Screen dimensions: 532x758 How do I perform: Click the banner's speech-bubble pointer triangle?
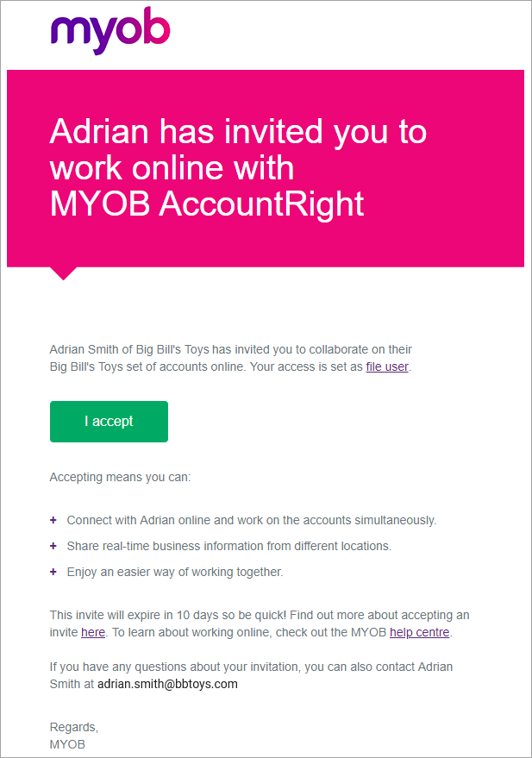[63, 273]
